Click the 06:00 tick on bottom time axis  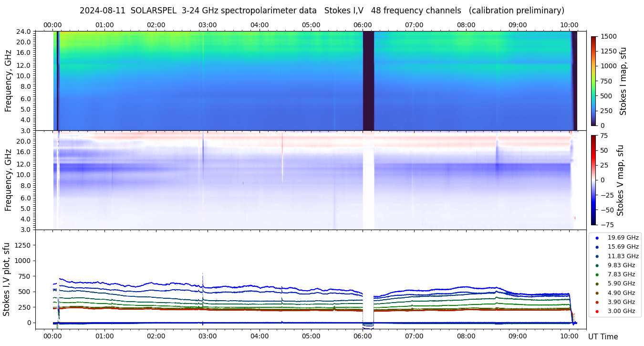pyautogui.click(x=363, y=336)
